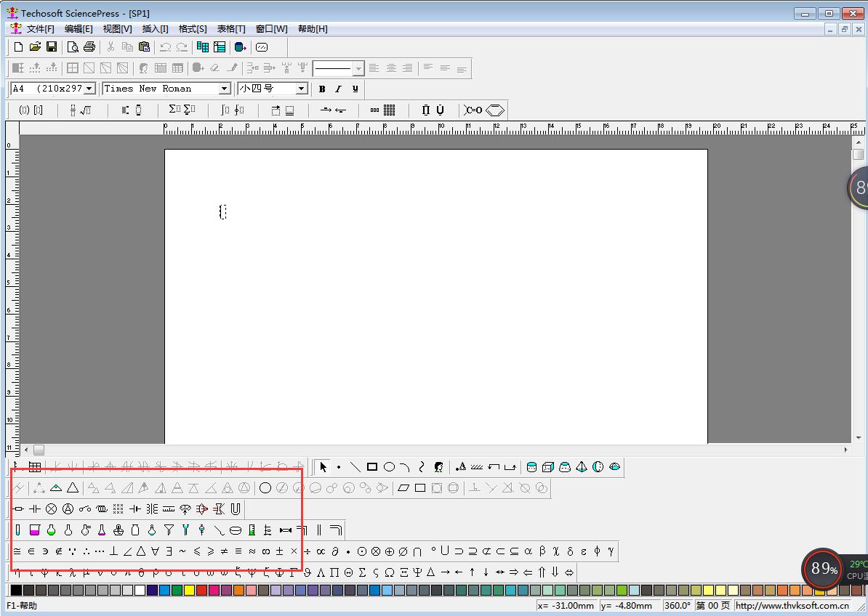Click the ammeter circuit symbol
Image resolution: width=868 pixels, height=616 pixels.
coord(68,508)
